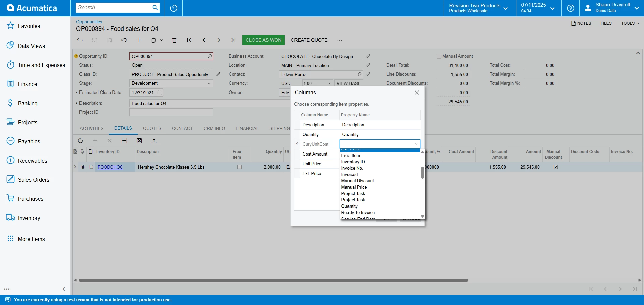644x305 pixels.
Task: Click the CREATE QUOTE button
Action: [x=309, y=40]
